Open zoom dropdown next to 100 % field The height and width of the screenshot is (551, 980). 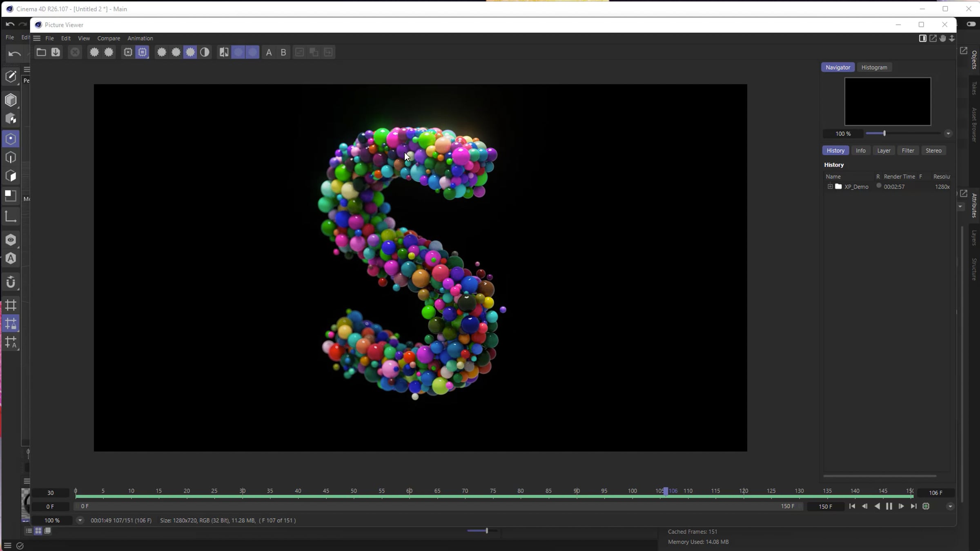80,520
